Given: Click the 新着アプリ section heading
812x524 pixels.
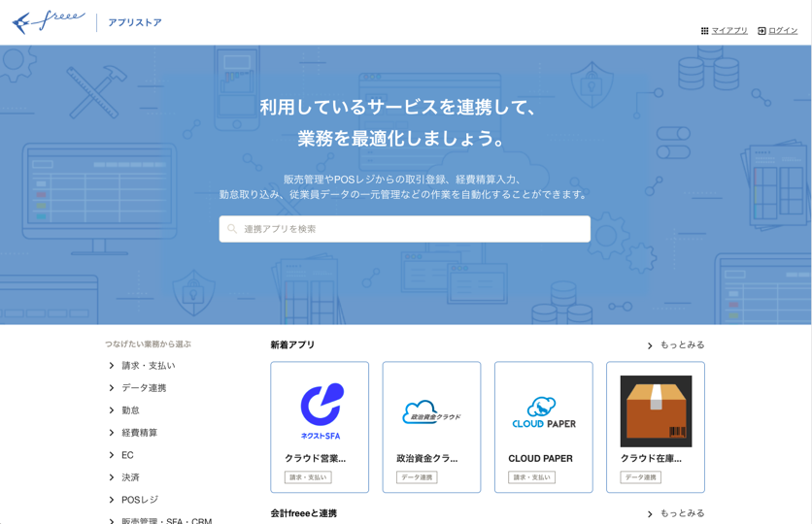Looking at the screenshot, I should (x=292, y=345).
